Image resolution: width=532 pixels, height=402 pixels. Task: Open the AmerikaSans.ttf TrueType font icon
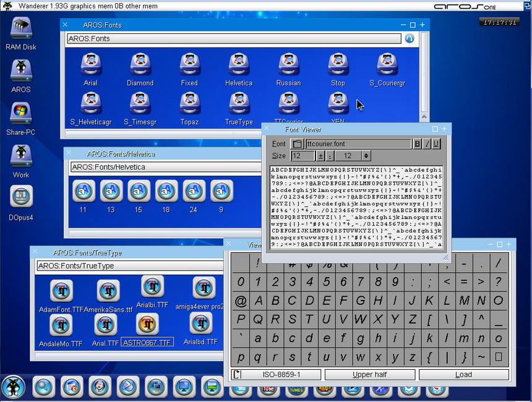coord(108,291)
